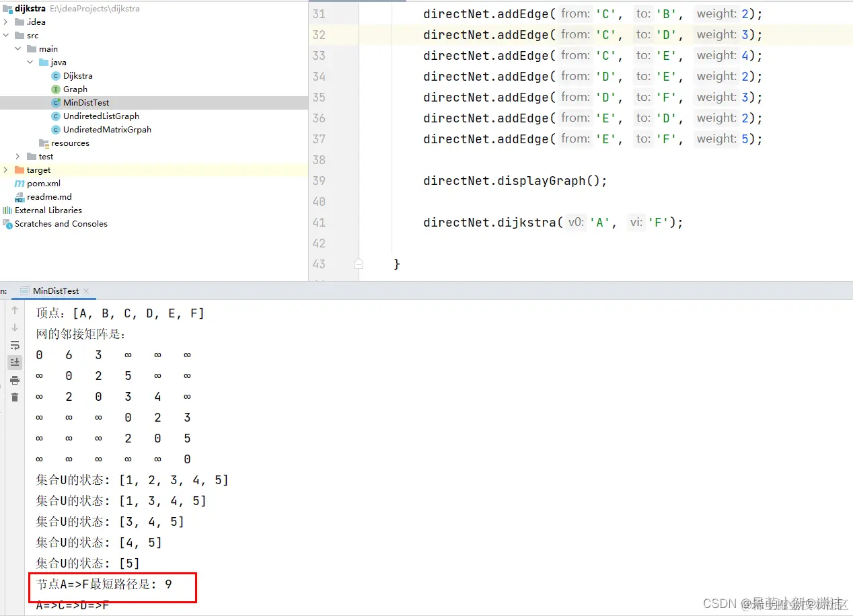Viewport: 853px width, 616px height.
Task: Click the up-arrow icon in the run console
Action: coord(15,310)
